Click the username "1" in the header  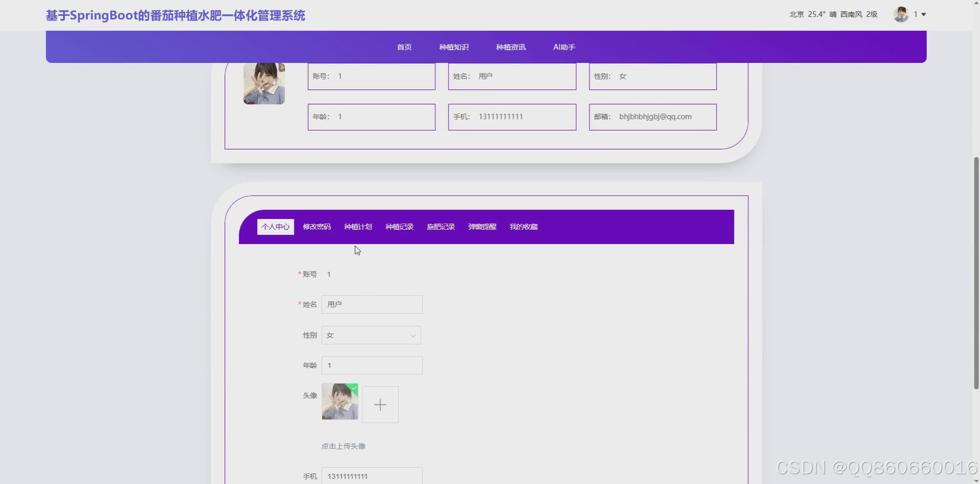pyautogui.click(x=916, y=14)
